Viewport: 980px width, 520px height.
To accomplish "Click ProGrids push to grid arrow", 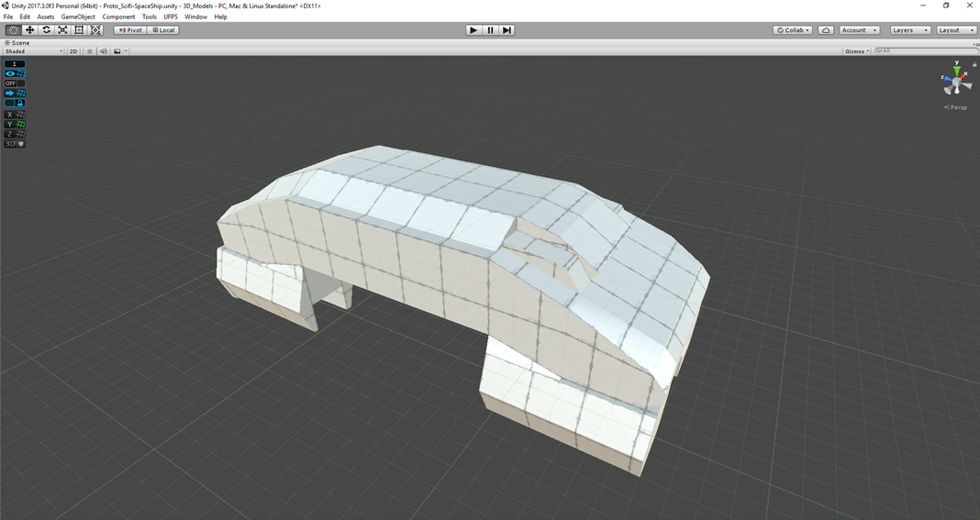I will (x=15, y=94).
